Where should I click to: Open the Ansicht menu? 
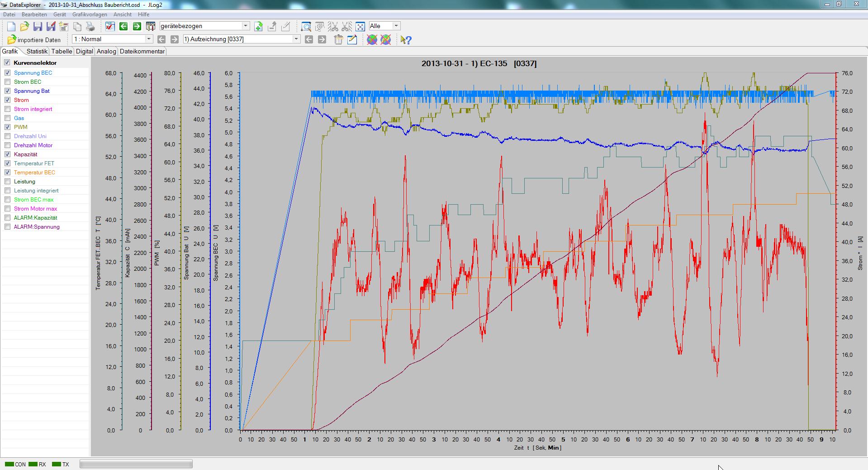pyautogui.click(x=123, y=14)
